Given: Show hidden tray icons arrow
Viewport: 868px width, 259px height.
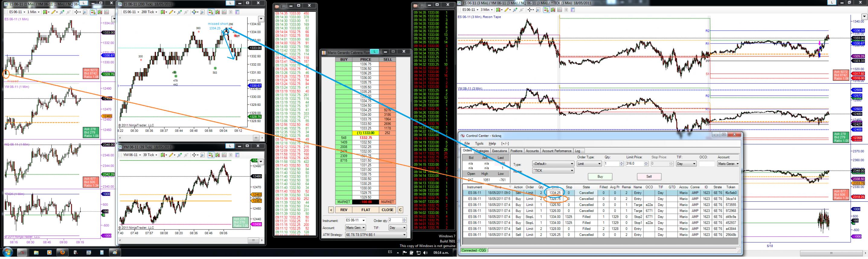Looking at the screenshot, I should 398,253.
